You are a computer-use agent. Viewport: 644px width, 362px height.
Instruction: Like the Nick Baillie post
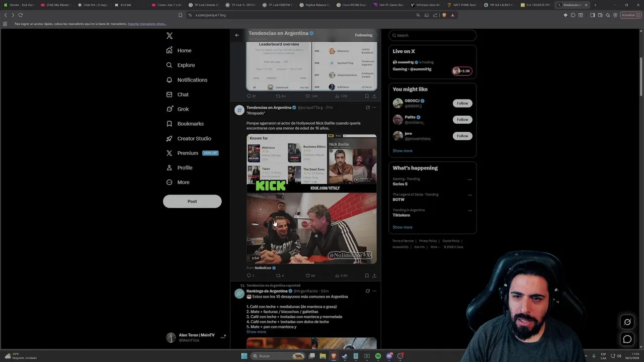coord(310,276)
